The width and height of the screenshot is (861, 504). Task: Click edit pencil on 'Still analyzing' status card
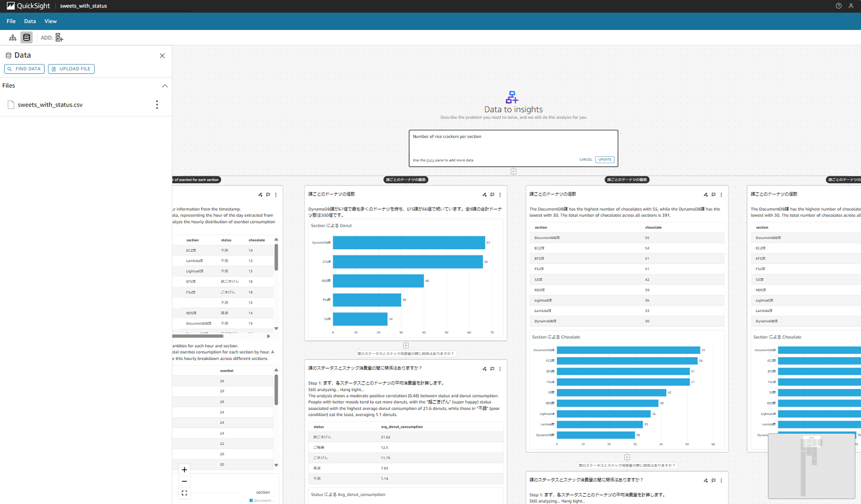tap(705, 481)
